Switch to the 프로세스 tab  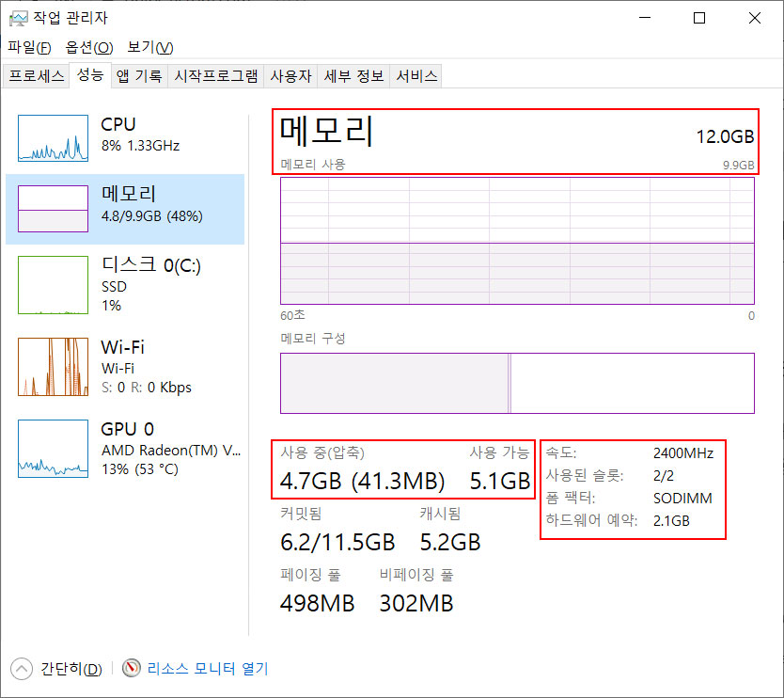coord(36,76)
